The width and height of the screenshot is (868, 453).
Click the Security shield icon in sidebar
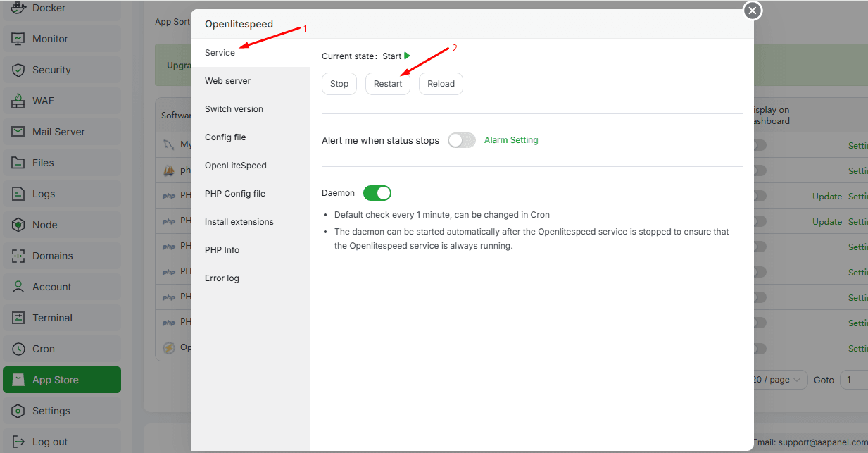18,70
